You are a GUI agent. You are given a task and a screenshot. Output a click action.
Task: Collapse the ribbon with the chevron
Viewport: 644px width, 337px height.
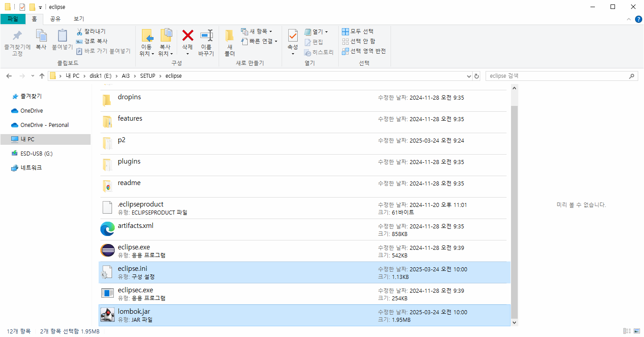pos(628,19)
